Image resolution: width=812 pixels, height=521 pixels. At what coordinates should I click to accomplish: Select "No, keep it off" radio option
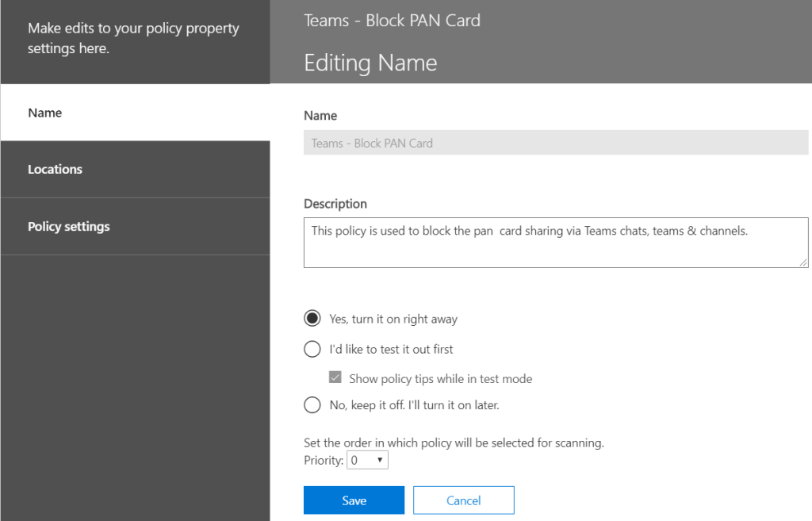pos(312,405)
